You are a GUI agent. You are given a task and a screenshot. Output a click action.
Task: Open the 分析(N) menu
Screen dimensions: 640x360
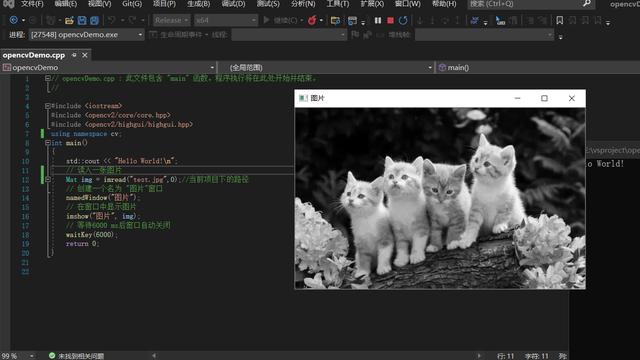pos(303,4)
